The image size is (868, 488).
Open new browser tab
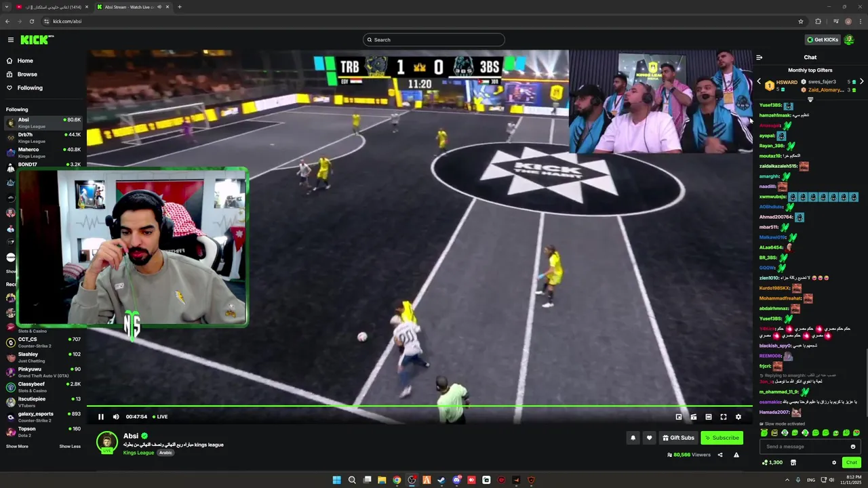click(180, 7)
